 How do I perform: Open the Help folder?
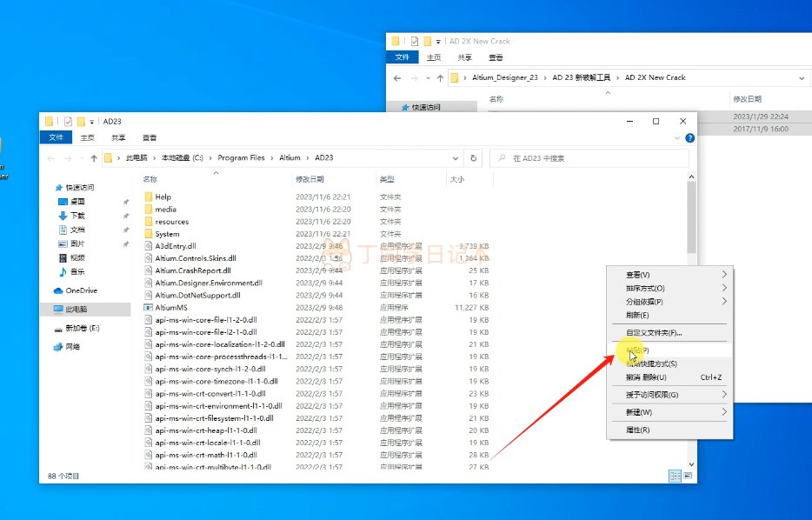[x=163, y=197]
